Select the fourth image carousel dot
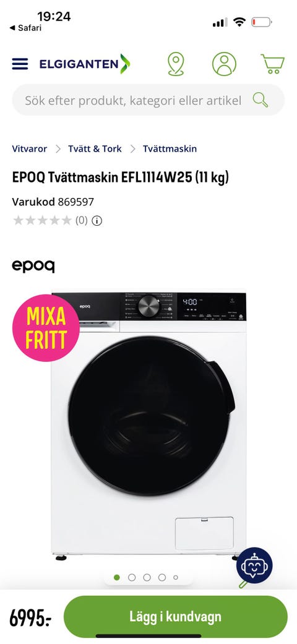Screen dimensions: 297x644 point(162,577)
